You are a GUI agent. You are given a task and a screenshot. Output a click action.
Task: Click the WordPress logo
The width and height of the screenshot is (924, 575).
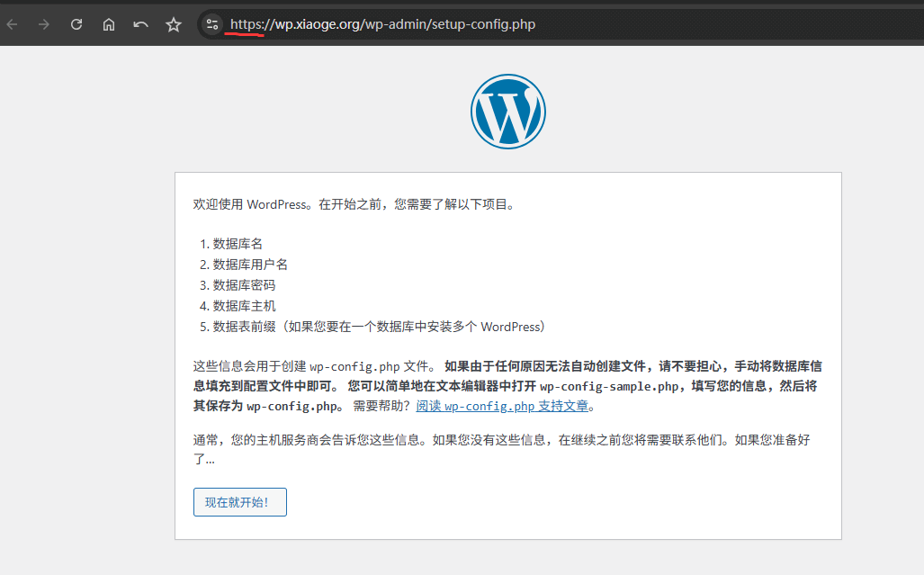click(x=508, y=111)
